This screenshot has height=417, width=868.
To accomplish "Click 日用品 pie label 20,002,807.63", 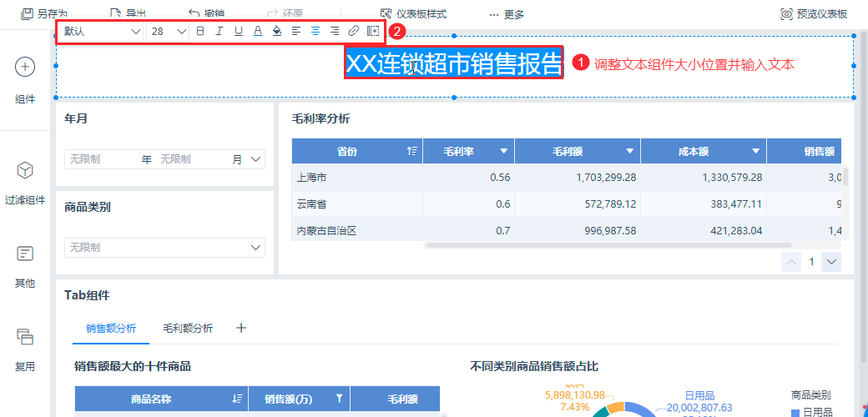I will pyautogui.click(x=701, y=408).
